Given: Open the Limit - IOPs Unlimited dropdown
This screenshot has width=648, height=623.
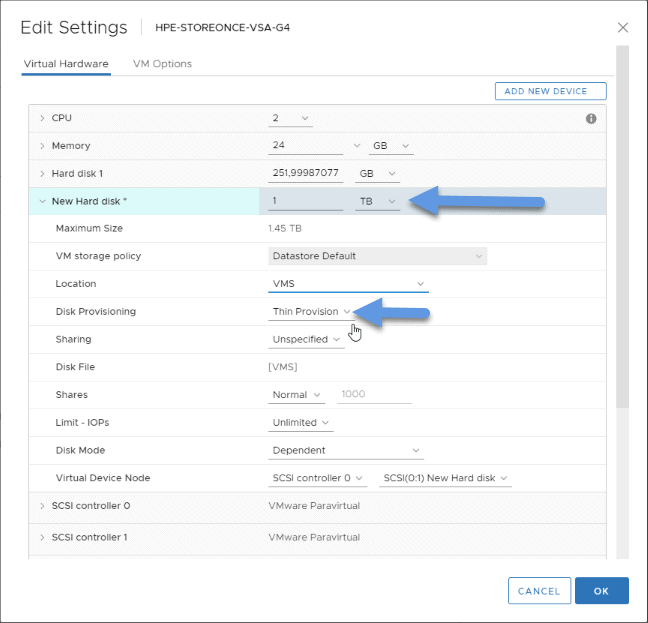Looking at the screenshot, I should pyautogui.click(x=301, y=423).
